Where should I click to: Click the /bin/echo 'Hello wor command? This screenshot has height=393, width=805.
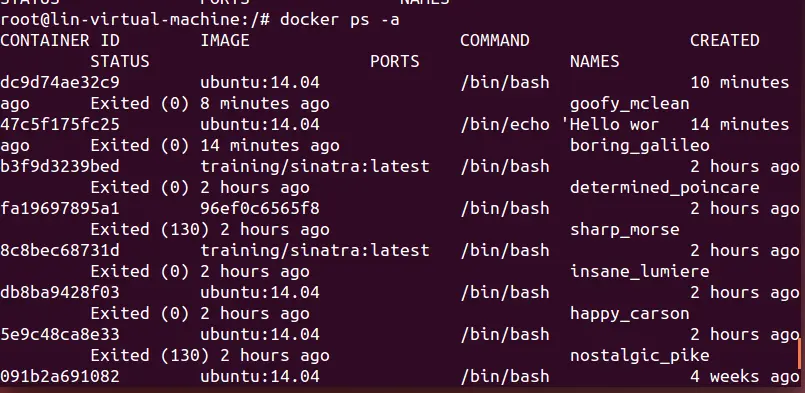tap(559, 124)
